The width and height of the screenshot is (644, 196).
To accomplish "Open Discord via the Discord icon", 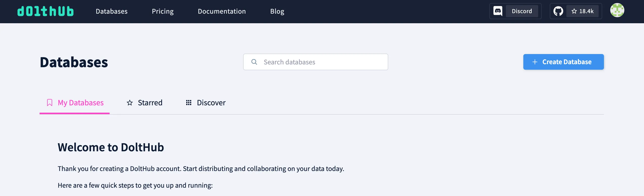I will [x=498, y=11].
